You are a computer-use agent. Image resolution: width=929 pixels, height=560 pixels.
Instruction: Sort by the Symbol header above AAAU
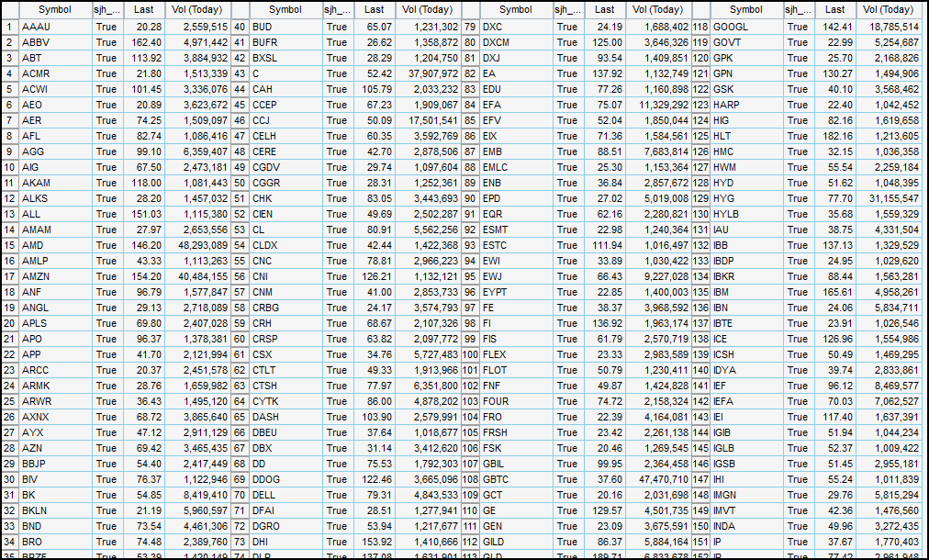tap(55, 9)
